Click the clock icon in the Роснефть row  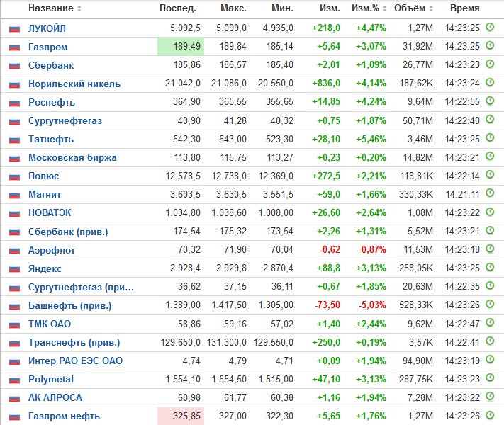(490, 101)
